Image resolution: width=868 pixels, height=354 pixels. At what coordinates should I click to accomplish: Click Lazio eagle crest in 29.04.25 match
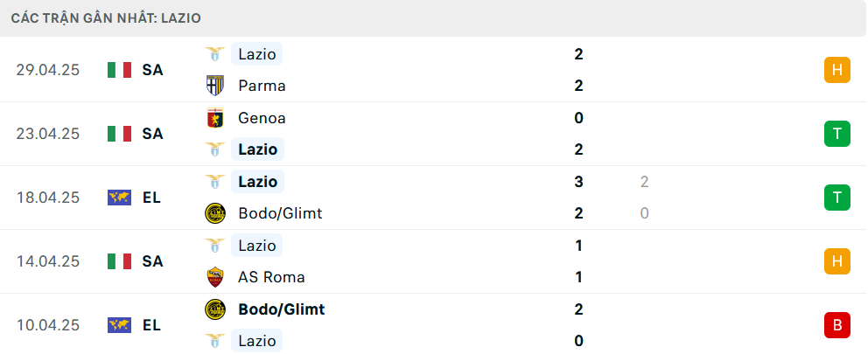pyautogui.click(x=214, y=54)
